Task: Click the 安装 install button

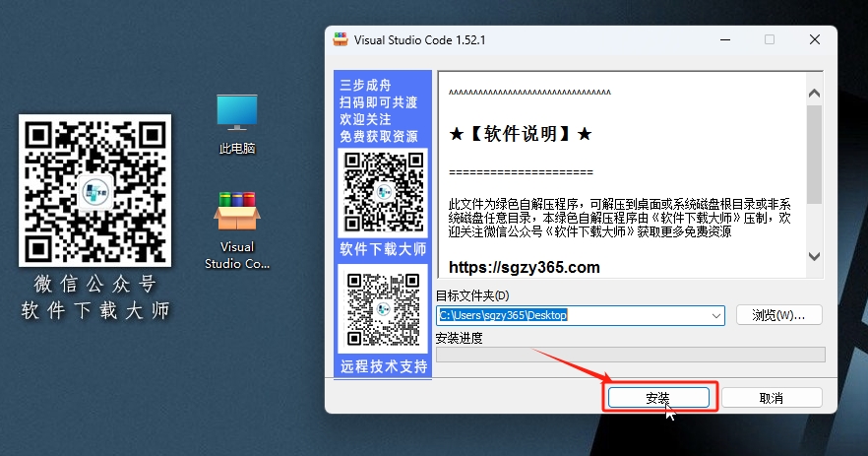Action: (658, 398)
